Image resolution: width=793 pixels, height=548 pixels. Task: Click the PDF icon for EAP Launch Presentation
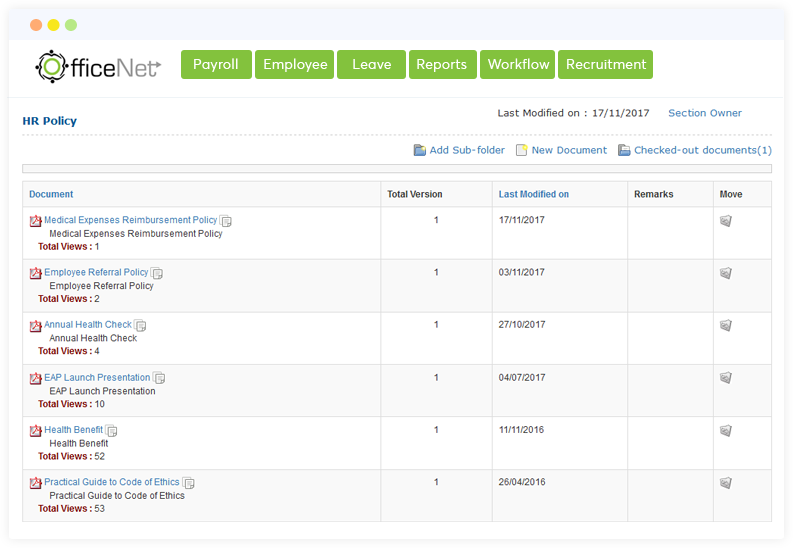coord(36,378)
